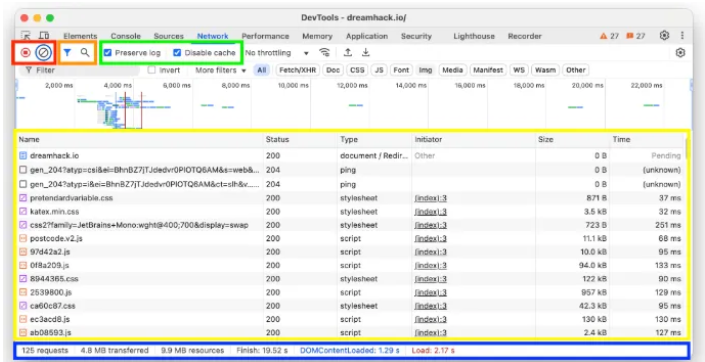The image size is (705, 362).
Task: Clear the network log
Action: click(44, 53)
